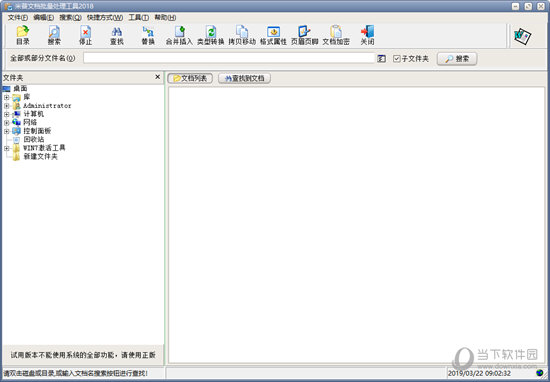
Task: Open the 文档加密 document encryption tool
Action: click(x=336, y=35)
